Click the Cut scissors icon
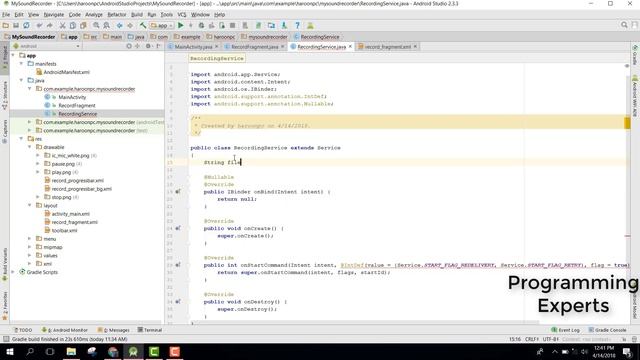Image resolution: width=640 pixels, height=360 pixels. pyautogui.click(x=62, y=25)
